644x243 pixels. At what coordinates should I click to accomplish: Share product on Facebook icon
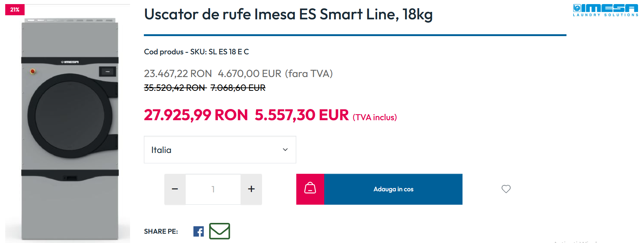click(199, 231)
